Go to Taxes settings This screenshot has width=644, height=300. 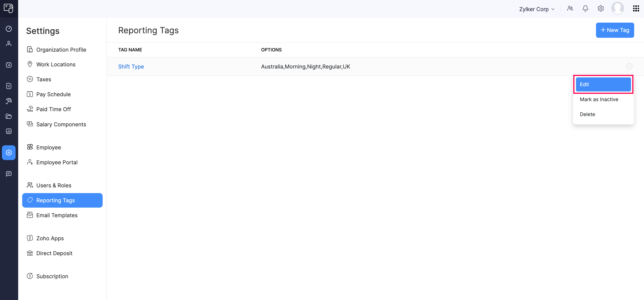pyautogui.click(x=63, y=79)
